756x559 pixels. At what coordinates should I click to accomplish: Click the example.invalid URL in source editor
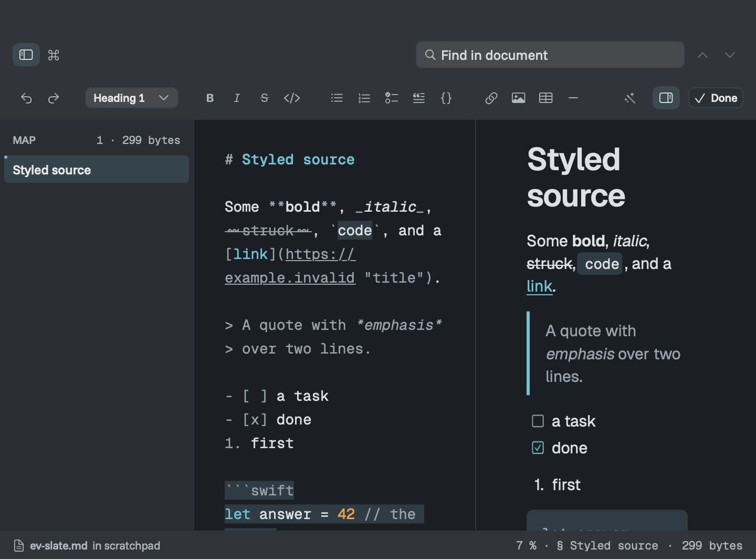(x=290, y=277)
